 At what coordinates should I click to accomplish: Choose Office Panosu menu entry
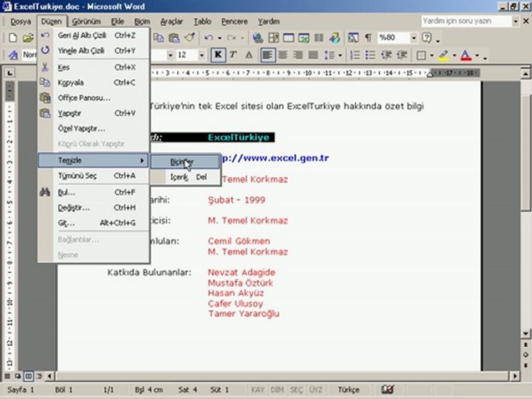[x=93, y=98]
